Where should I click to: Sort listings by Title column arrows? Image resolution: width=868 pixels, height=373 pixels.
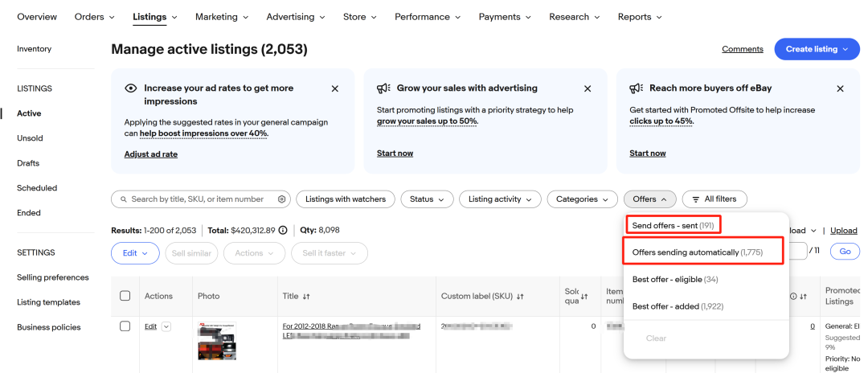click(x=307, y=297)
